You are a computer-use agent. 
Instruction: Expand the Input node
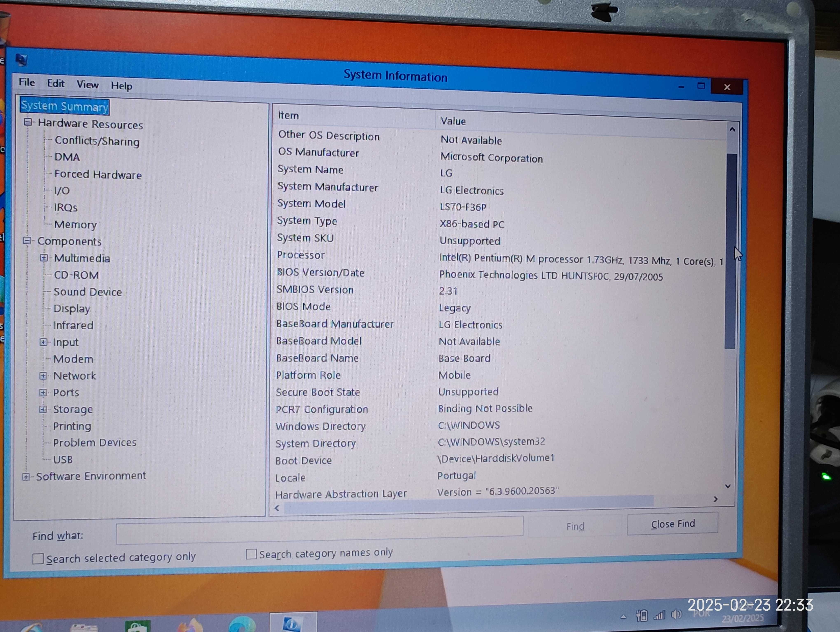click(x=43, y=342)
